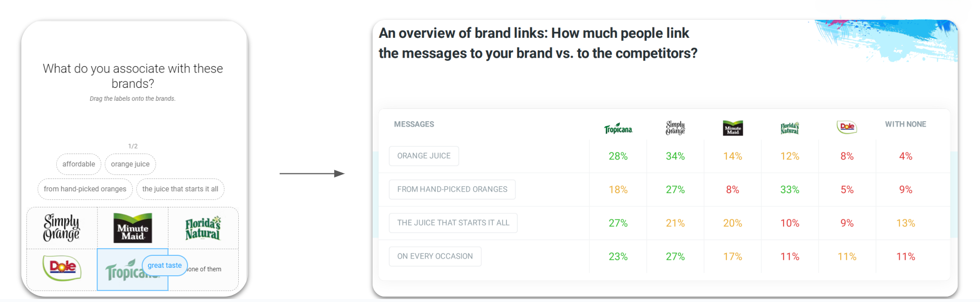Pick the 'from hand-picked oranges' label
Viewport: 980px width, 302px height.
point(85,189)
